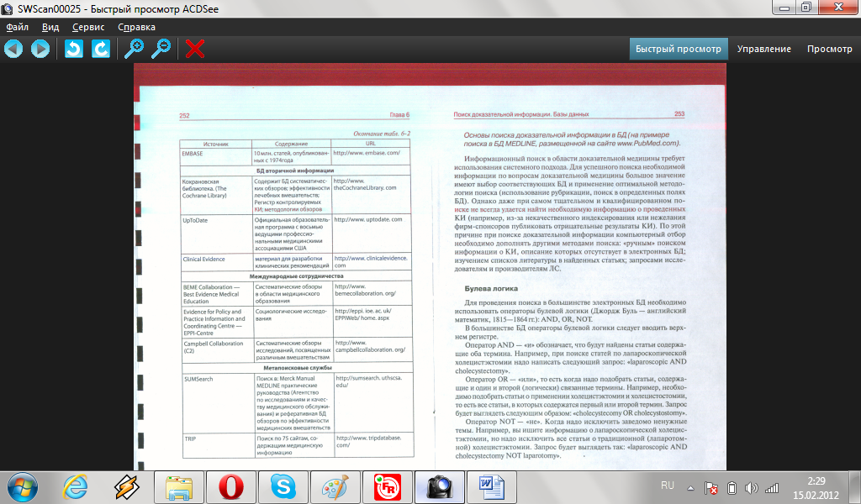Open Microsoft Word from taskbar

(491, 487)
